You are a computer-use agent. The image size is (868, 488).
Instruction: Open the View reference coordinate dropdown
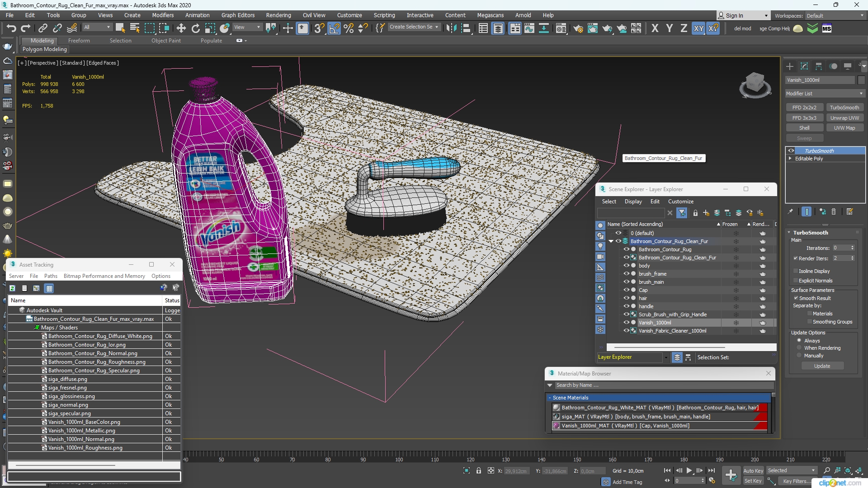(x=247, y=27)
